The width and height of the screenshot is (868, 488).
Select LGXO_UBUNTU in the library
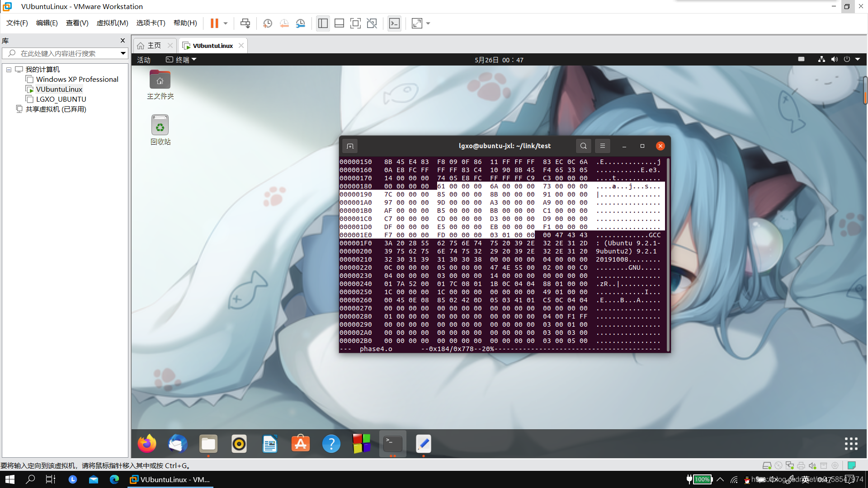tap(61, 99)
